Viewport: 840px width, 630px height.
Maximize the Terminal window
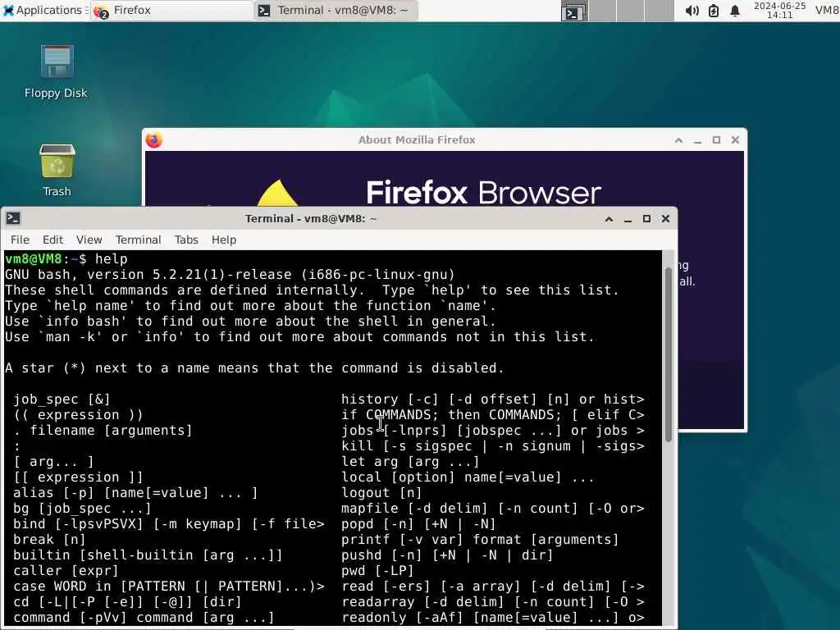tap(646, 218)
